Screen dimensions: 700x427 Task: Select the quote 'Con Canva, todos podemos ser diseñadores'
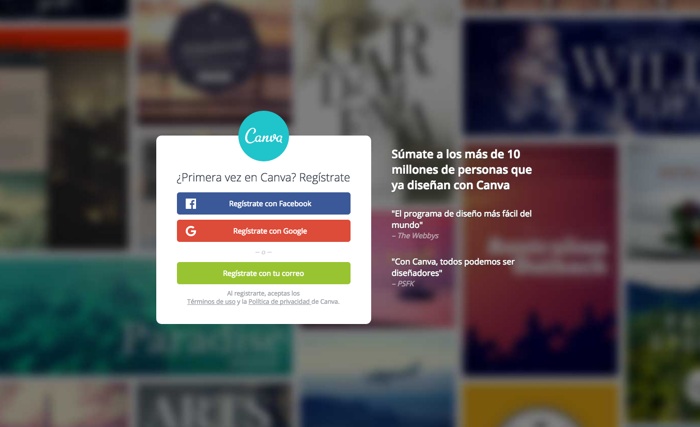pyautogui.click(x=453, y=267)
